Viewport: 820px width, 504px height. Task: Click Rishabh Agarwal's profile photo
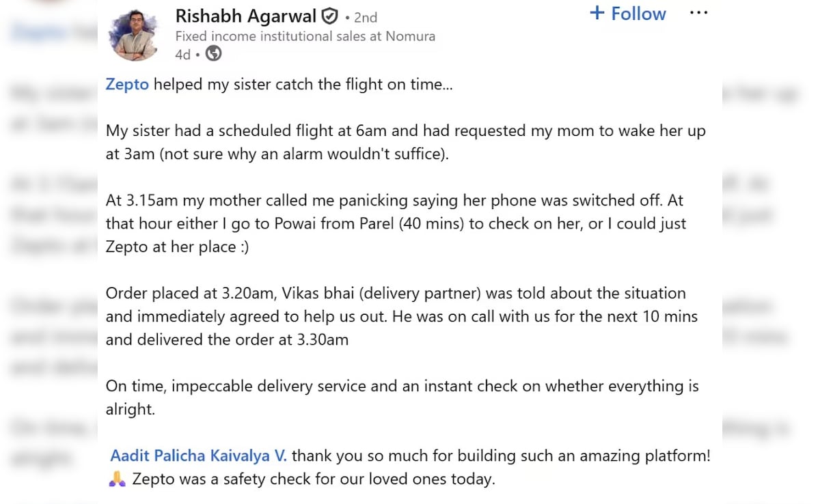(134, 34)
